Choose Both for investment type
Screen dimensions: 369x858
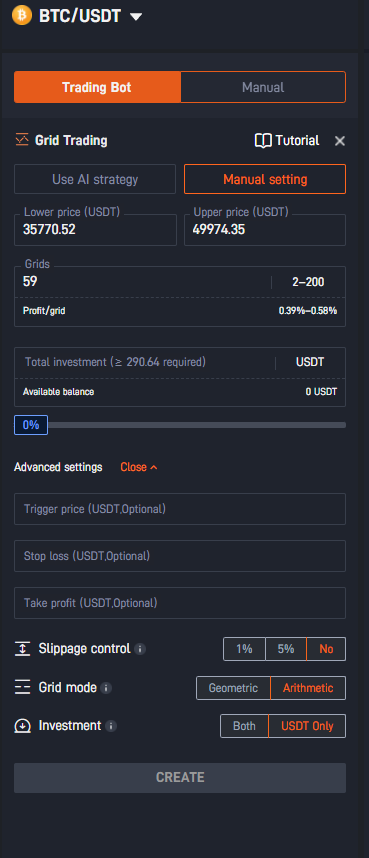click(x=244, y=726)
